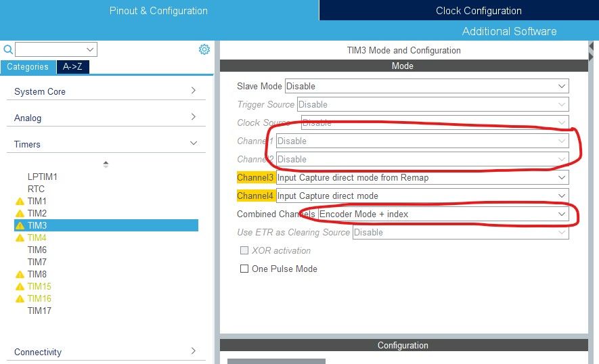
Task: Select TIM7 in the timers list
Action: pos(37,263)
